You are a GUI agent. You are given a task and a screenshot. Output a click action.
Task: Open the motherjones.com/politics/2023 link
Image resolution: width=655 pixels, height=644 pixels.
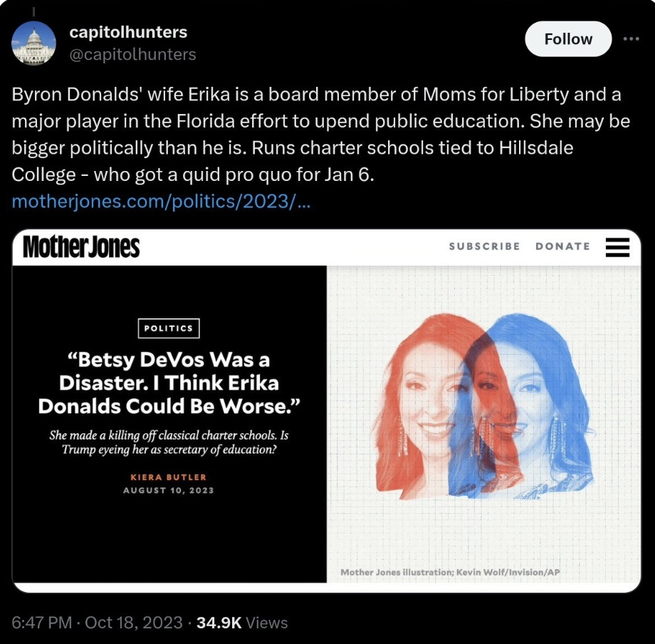click(x=161, y=202)
